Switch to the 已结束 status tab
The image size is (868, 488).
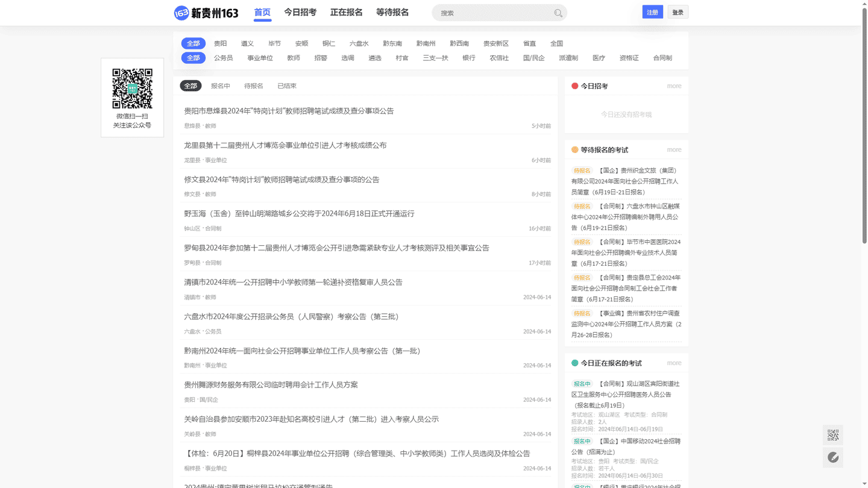pyautogui.click(x=287, y=86)
